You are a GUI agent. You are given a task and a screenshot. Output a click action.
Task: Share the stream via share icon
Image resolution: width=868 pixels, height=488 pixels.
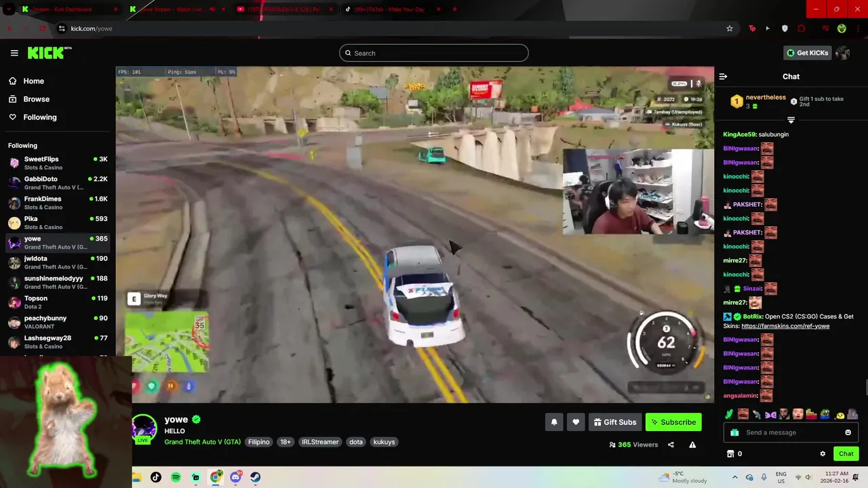[x=671, y=445]
